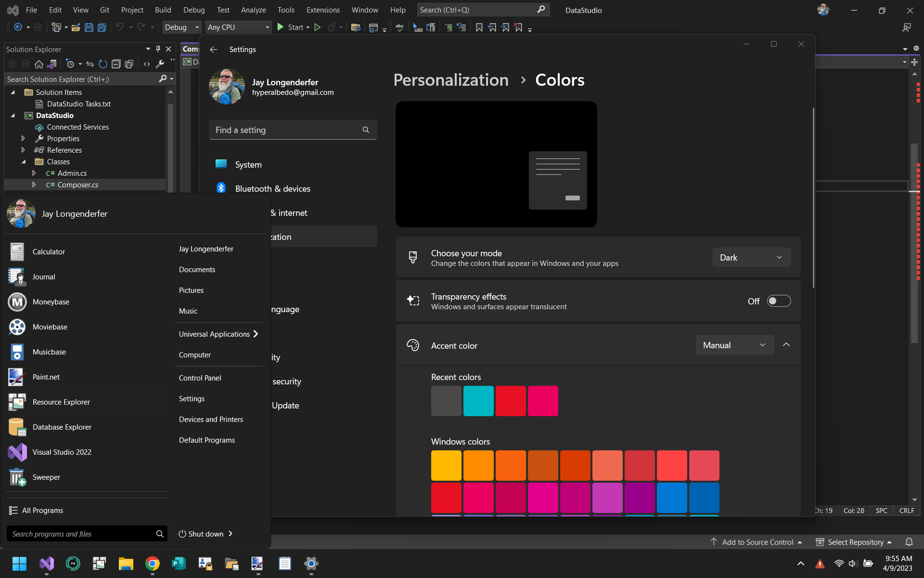This screenshot has width=924, height=578.
Task: Click the Live Share feedback icon top right
Action: (x=907, y=27)
